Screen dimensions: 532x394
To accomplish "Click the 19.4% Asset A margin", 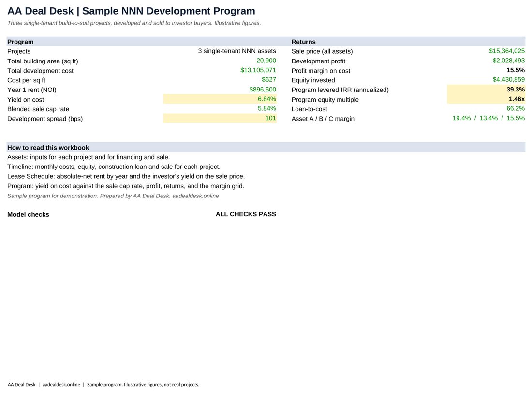I will [x=461, y=118].
